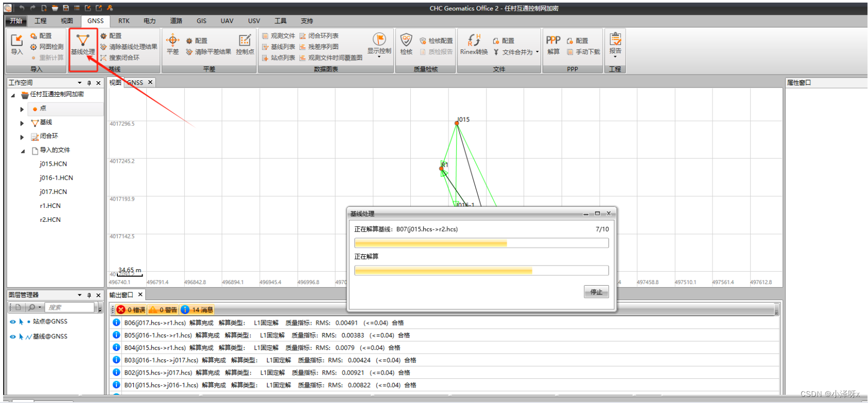868x403 pixels.
Task: Click the 正在解算 current progress bar
Action: 481,270
